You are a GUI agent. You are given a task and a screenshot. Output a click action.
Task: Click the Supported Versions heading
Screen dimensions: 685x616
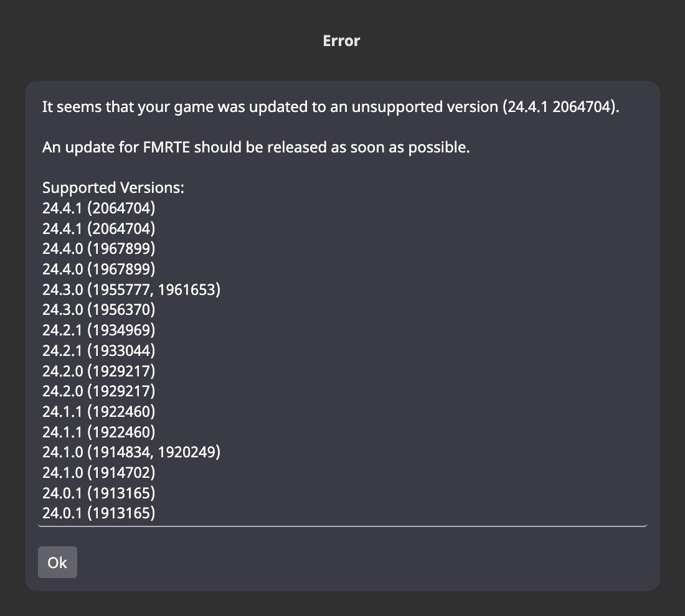[113, 188]
